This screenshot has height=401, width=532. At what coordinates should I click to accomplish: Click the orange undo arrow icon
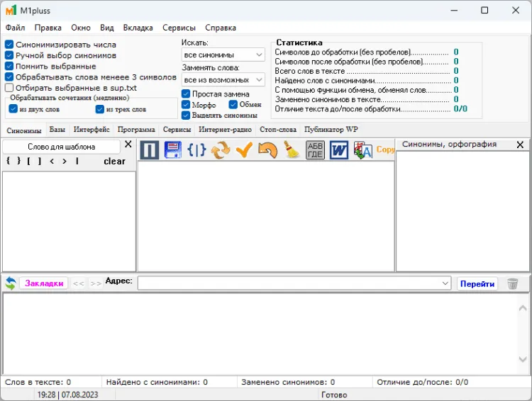[267, 150]
